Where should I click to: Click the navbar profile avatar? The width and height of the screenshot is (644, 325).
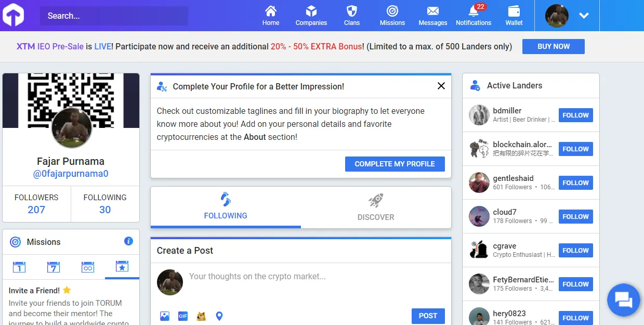[557, 16]
